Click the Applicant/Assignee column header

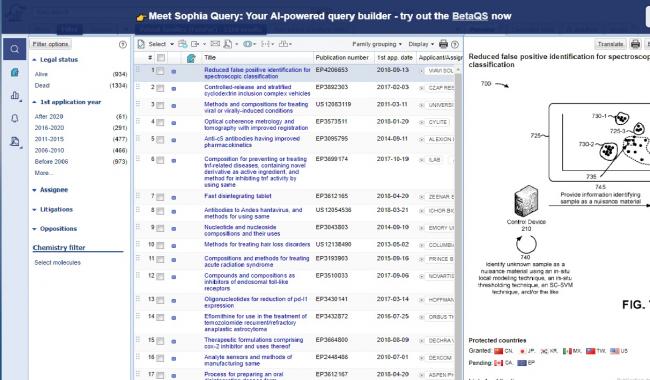(440, 58)
